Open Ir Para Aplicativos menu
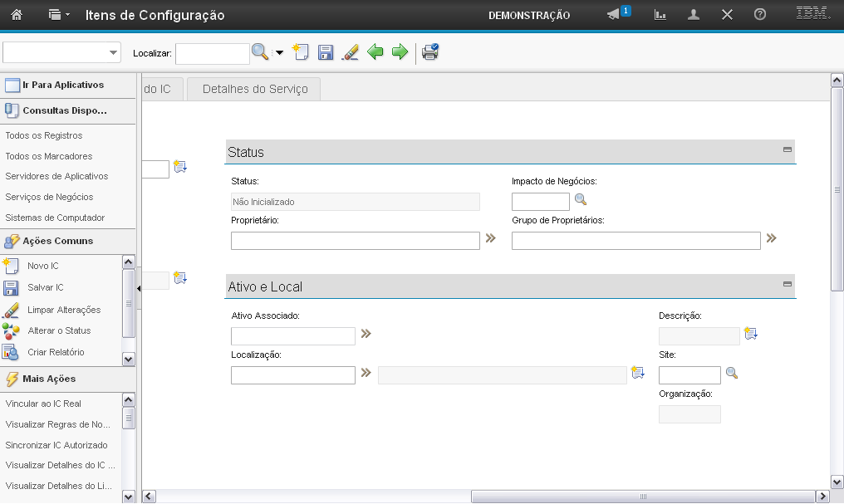The width and height of the screenshot is (844, 504). (62, 85)
